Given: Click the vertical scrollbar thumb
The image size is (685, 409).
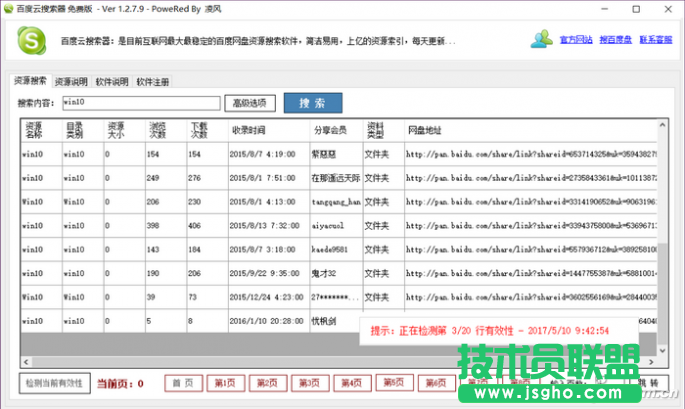Looking at the screenshot, I should pyautogui.click(x=662, y=293).
